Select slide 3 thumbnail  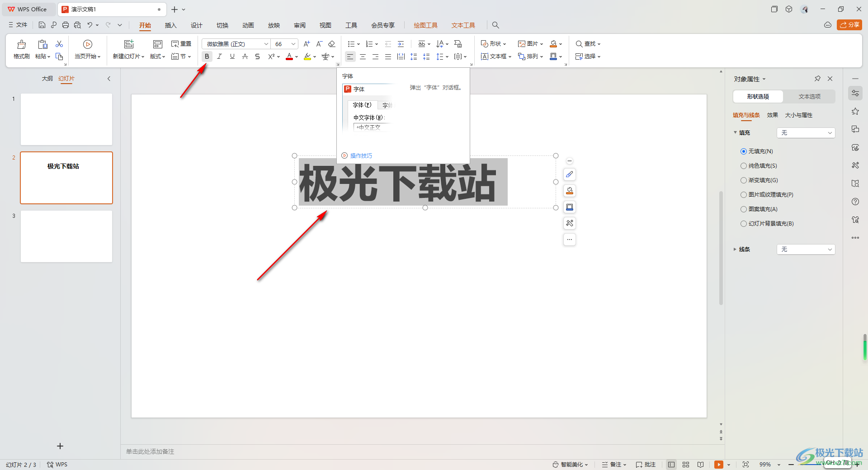point(66,236)
